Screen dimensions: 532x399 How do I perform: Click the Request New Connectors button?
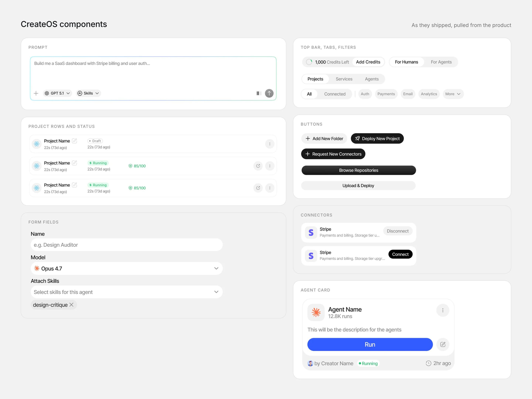click(x=333, y=154)
